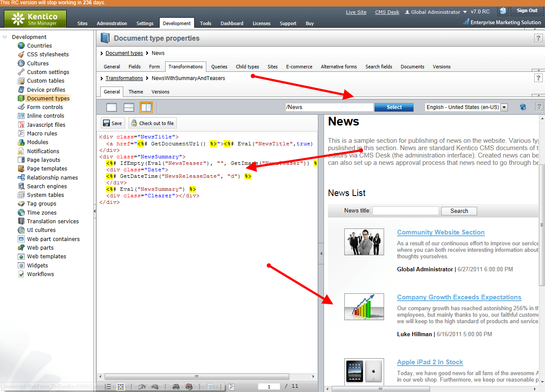Screen dimensions: 545x392
Task: Open help icon in the preview toolbar
Action: tap(539, 107)
